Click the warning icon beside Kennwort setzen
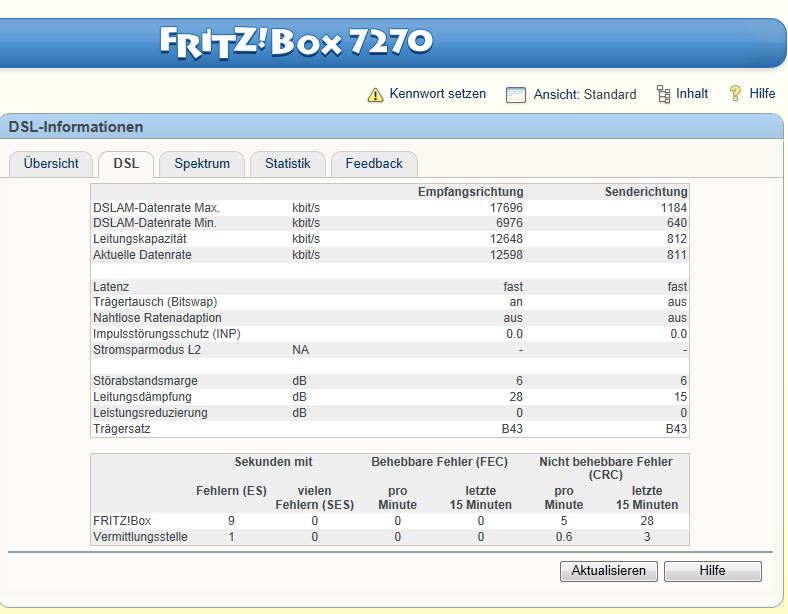 point(375,94)
